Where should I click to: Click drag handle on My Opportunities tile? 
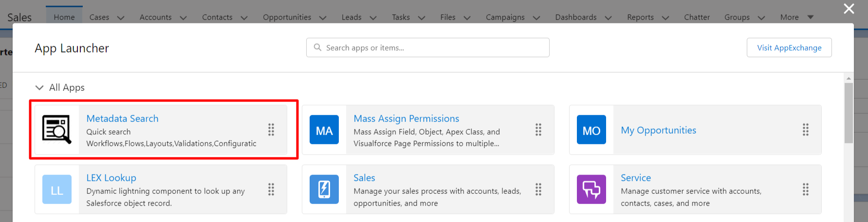coord(806,130)
